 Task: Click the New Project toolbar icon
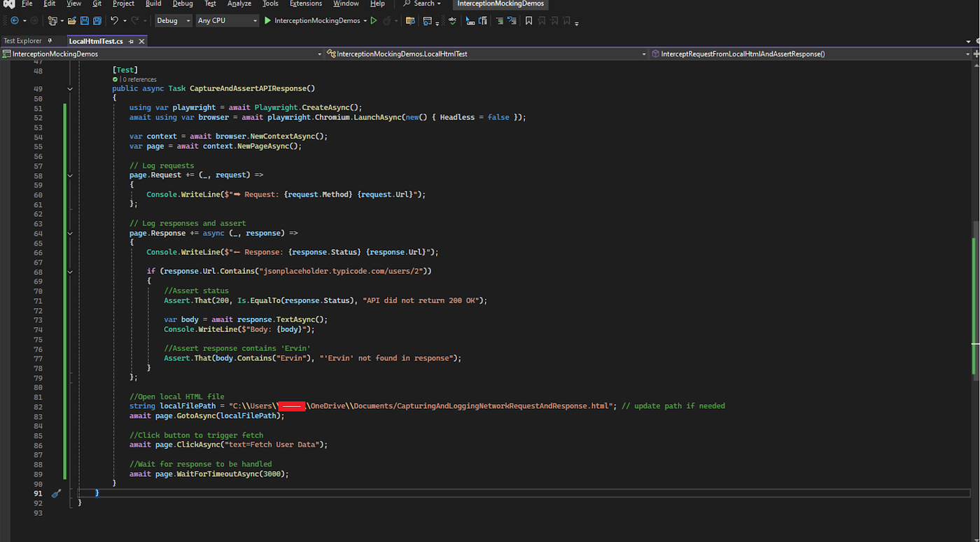tap(52, 21)
